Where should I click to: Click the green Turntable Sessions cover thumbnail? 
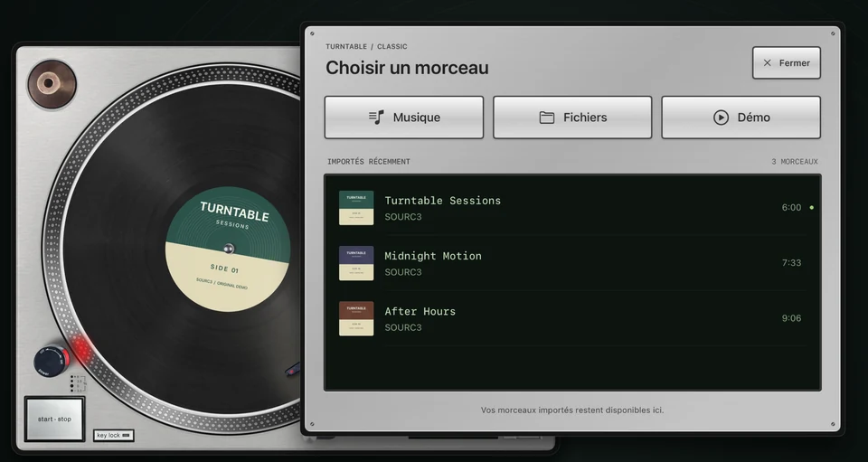point(356,208)
